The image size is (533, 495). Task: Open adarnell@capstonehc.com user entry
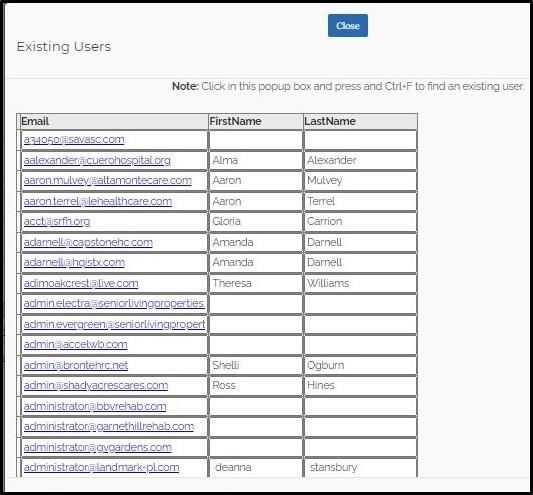88,242
